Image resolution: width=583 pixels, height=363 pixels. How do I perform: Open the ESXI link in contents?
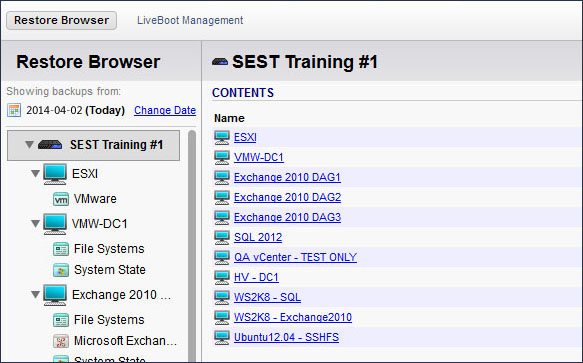(x=245, y=137)
